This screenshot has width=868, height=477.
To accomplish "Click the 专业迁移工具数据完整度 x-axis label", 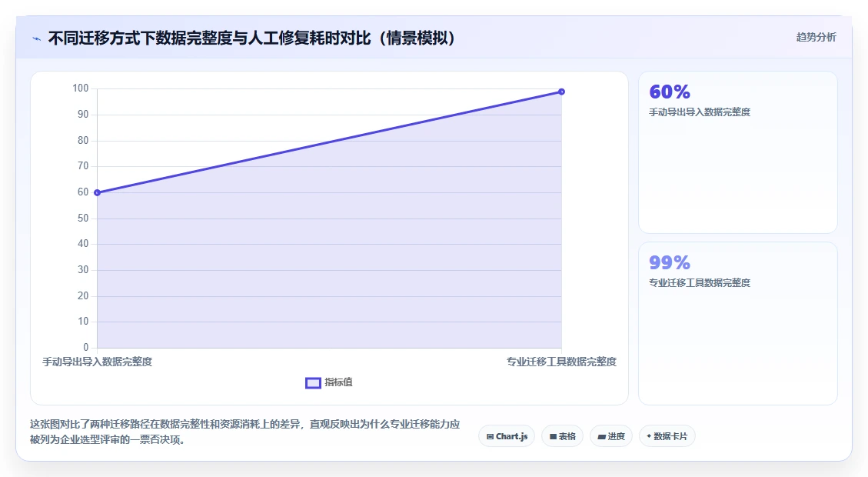I will pos(561,362).
